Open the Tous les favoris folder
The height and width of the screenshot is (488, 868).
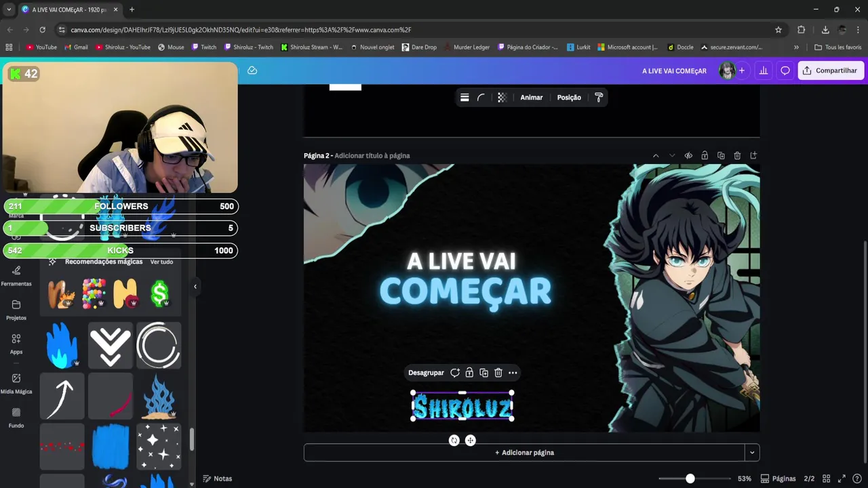click(x=837, y=47)
